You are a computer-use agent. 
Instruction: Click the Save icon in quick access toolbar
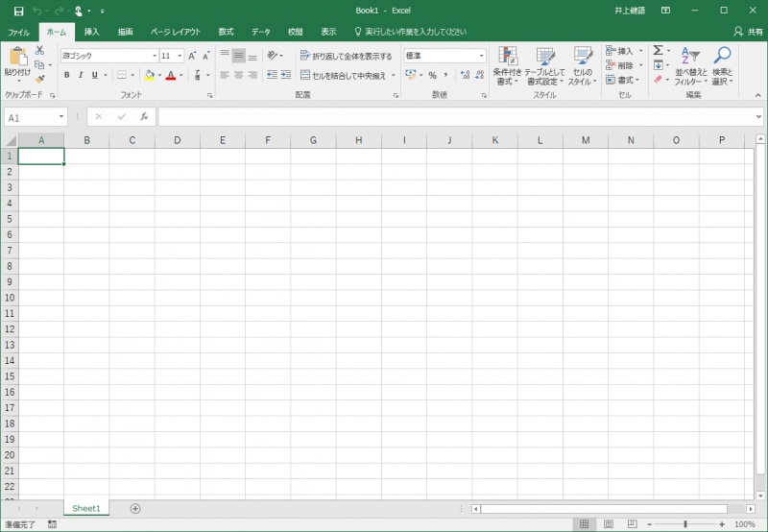18,11
